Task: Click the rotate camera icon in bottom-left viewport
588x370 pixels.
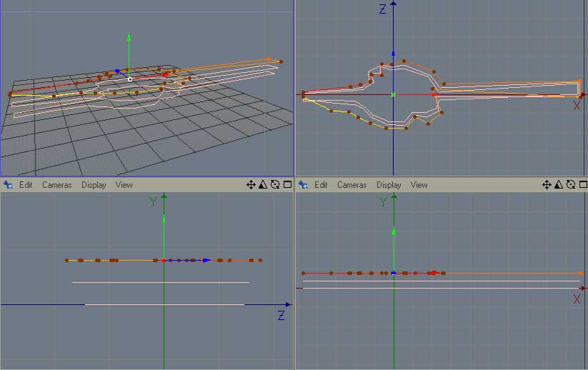Action: tap(274, 184)
